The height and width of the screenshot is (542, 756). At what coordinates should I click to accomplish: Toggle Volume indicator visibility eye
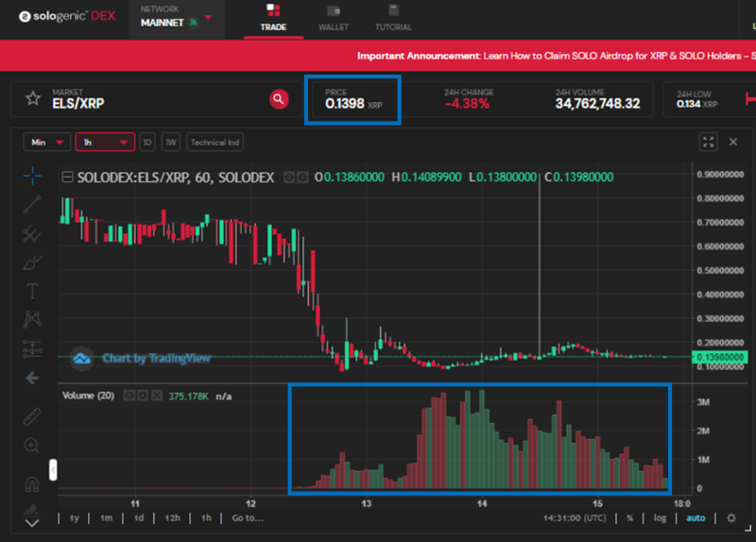click(x=129, y=396)
